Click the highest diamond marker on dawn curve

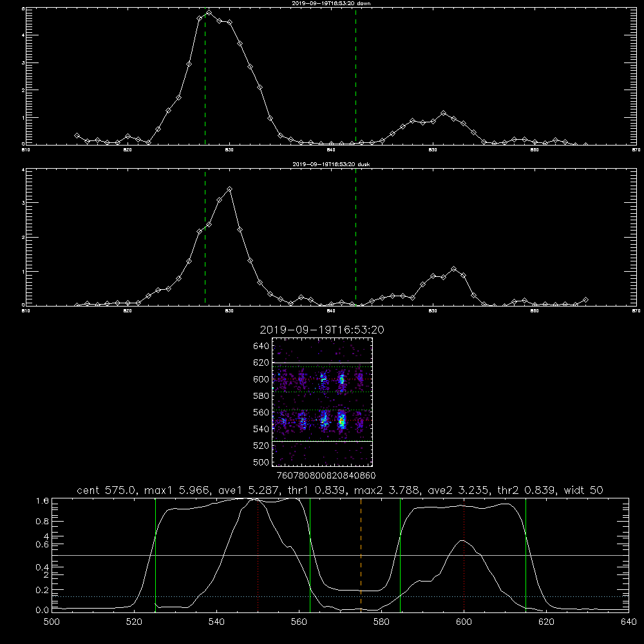(x=209, y=13)
